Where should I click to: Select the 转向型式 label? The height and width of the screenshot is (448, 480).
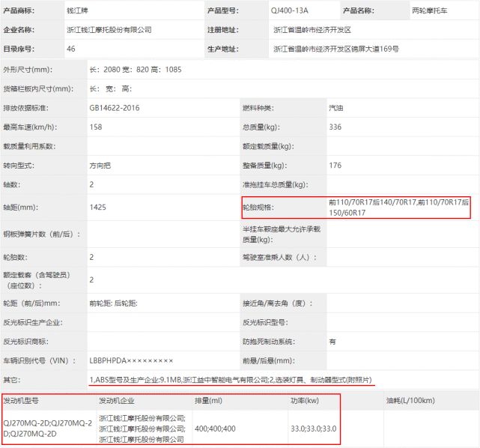[x=19, y=166]
